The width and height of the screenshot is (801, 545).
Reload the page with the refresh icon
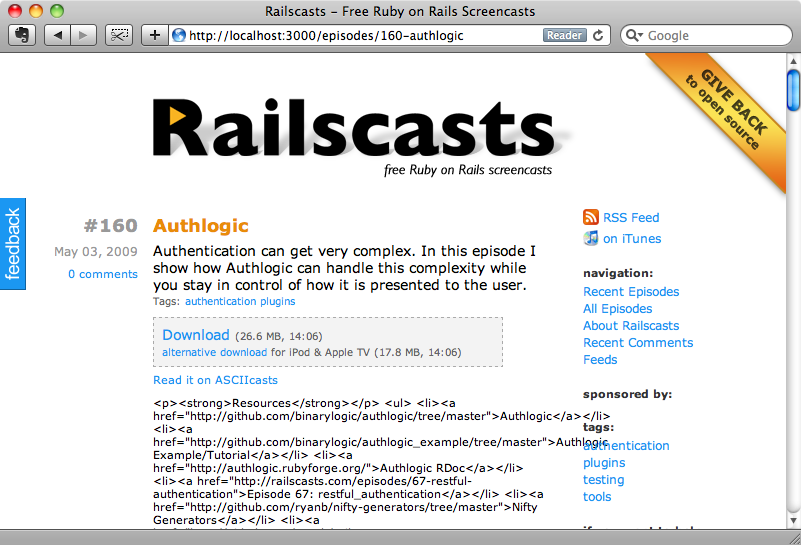(598, 35)
